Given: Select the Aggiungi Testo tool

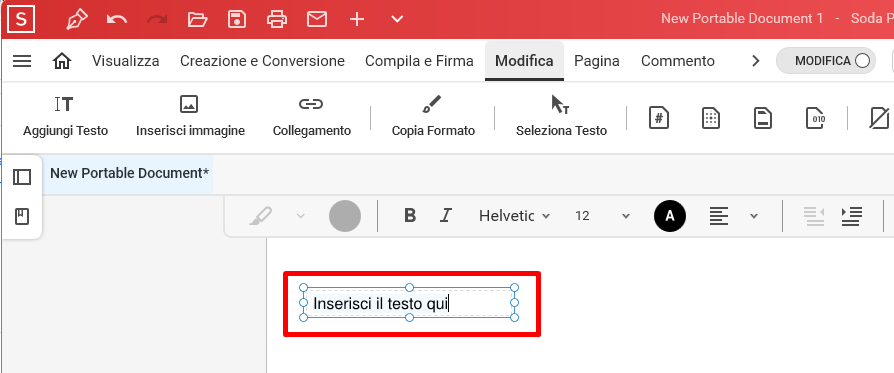Looking at the screenshot, I should pos(66,116).
